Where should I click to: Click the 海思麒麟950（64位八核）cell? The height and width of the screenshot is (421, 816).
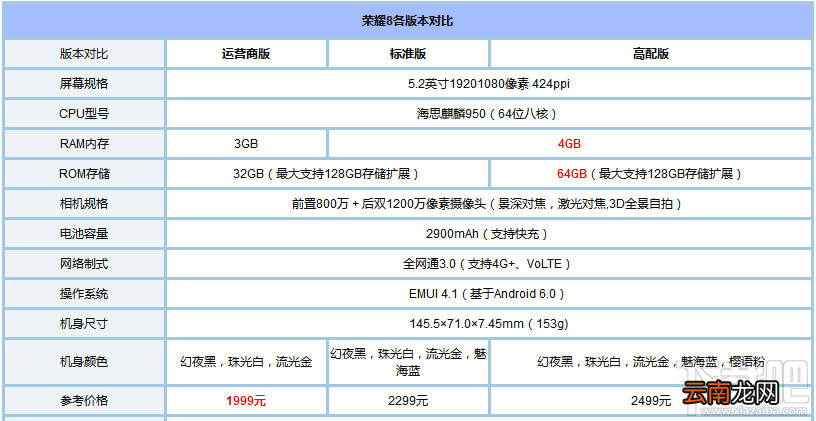point(489,114)
